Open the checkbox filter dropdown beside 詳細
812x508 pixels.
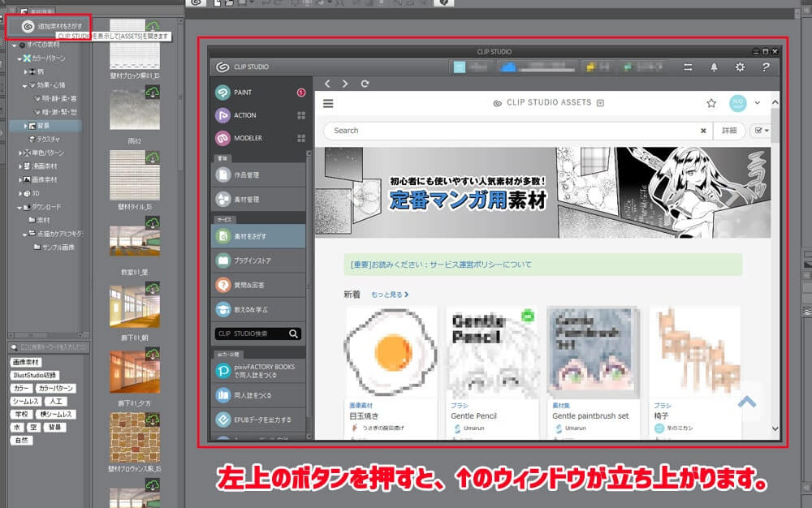[762, 130]
